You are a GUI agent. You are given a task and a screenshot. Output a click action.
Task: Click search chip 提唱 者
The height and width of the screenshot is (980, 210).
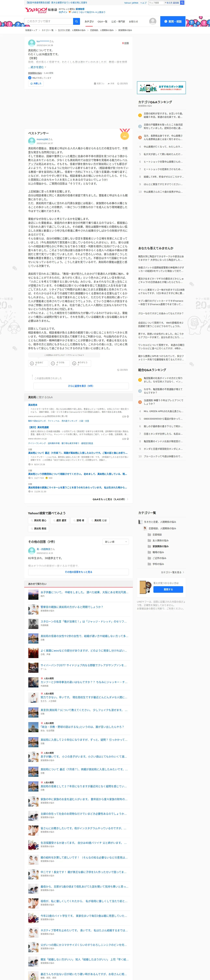(x=79, y=520)
